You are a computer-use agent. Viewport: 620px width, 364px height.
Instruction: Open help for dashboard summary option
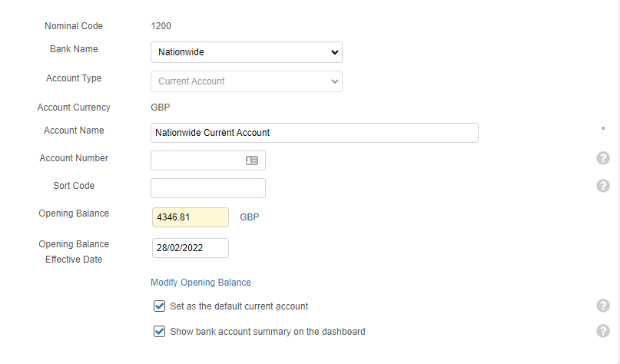click(603, 331)
